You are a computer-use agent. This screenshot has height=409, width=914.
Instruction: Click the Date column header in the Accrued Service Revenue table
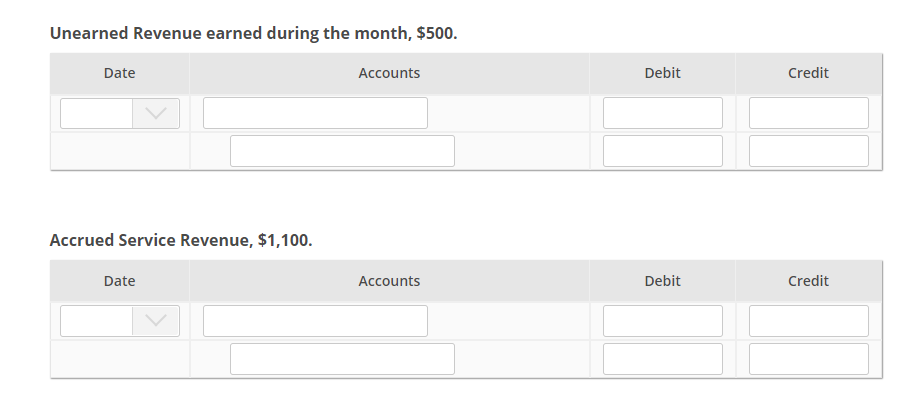(119, 281)
